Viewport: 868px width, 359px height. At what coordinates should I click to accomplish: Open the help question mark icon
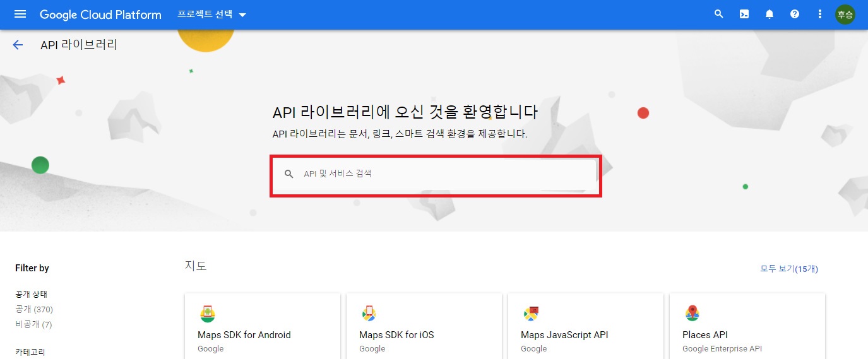pos(795,15)
